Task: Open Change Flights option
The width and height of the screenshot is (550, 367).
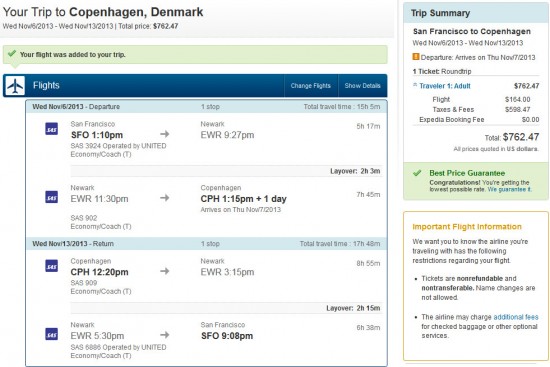Action: (311, 86)
